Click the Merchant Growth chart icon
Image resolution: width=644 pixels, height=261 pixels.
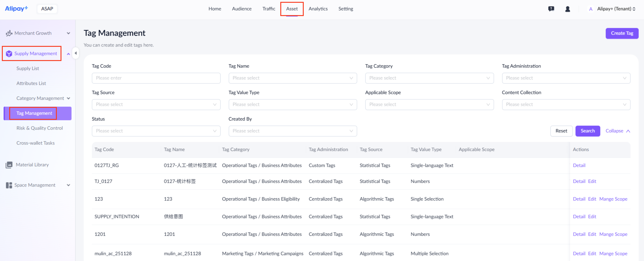(x=9, y=33)
